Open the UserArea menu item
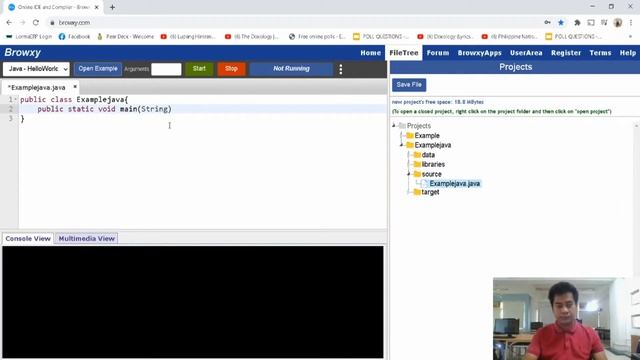640x360 pixels. coord(526,53)
